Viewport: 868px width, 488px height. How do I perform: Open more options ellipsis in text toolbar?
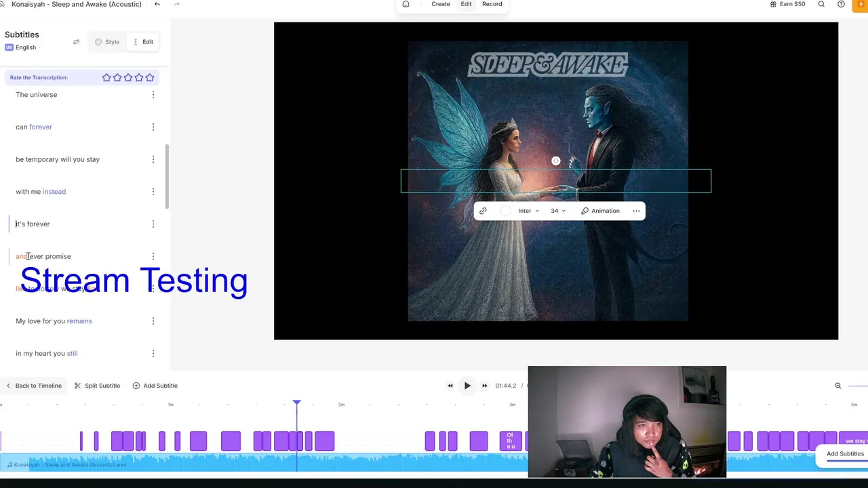[x=636, y=211]
